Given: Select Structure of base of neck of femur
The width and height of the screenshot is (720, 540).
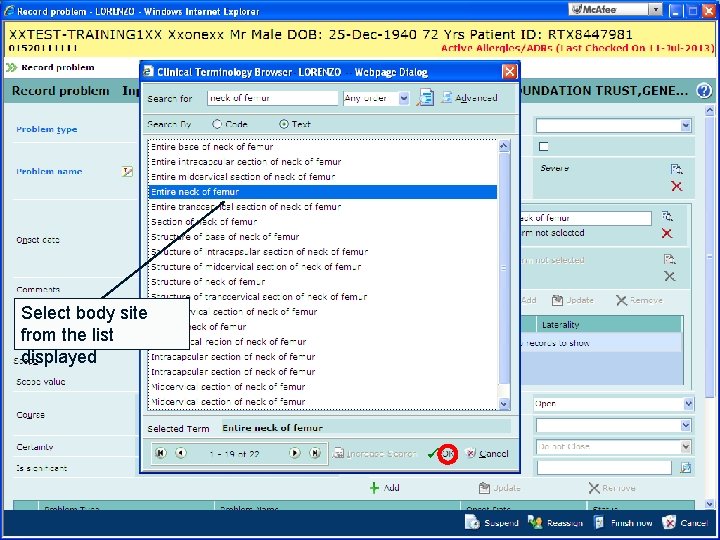Looking at the screenshot, I should tap(323, 237).
